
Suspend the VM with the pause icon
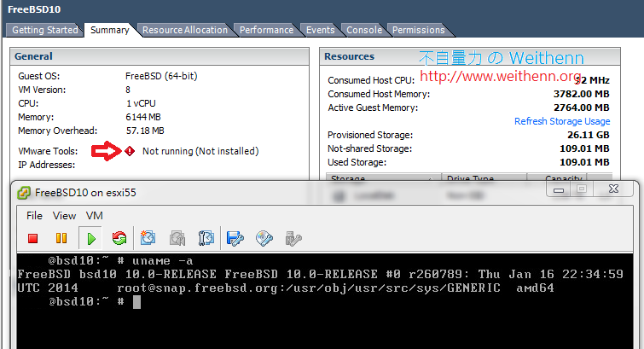[x=61, y=238]
